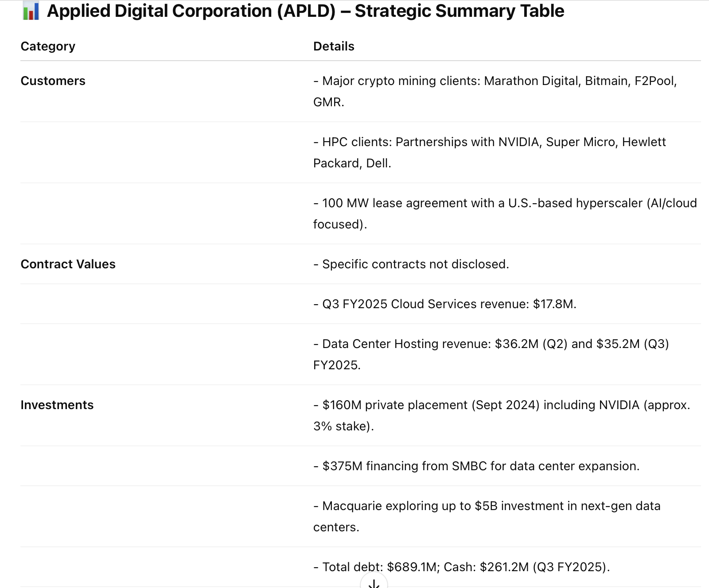Click the Data Center Hosting revenue line
The height and width of the screenshot is (588, 709).
(x=491, y=354)
